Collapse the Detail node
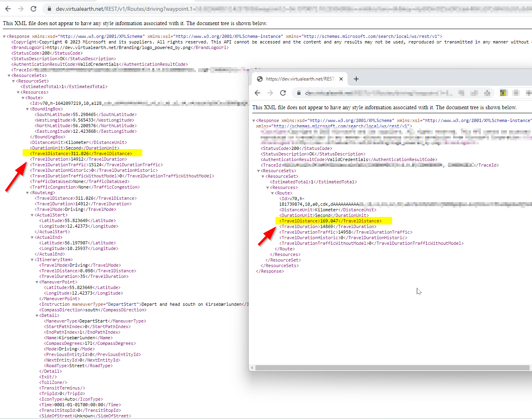The width and height of the screenshot is (532, 419). click(37, 316)
